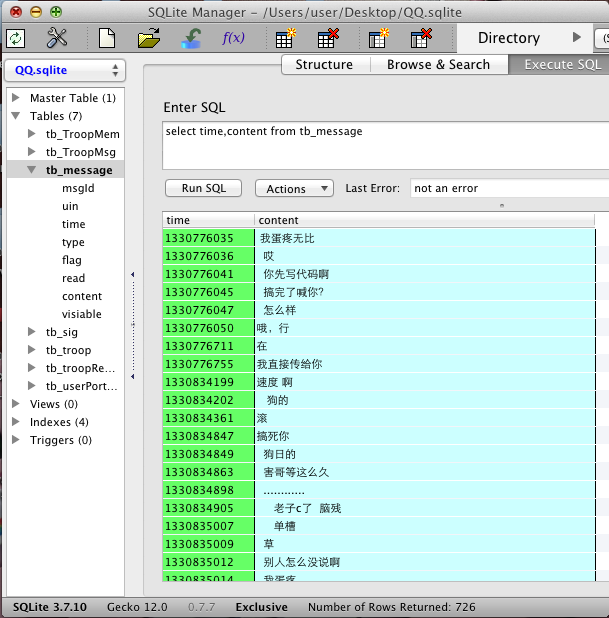Click the Directory arrow play icon
The height and width of the screenshot is (618, 609).
click(577, 37)
